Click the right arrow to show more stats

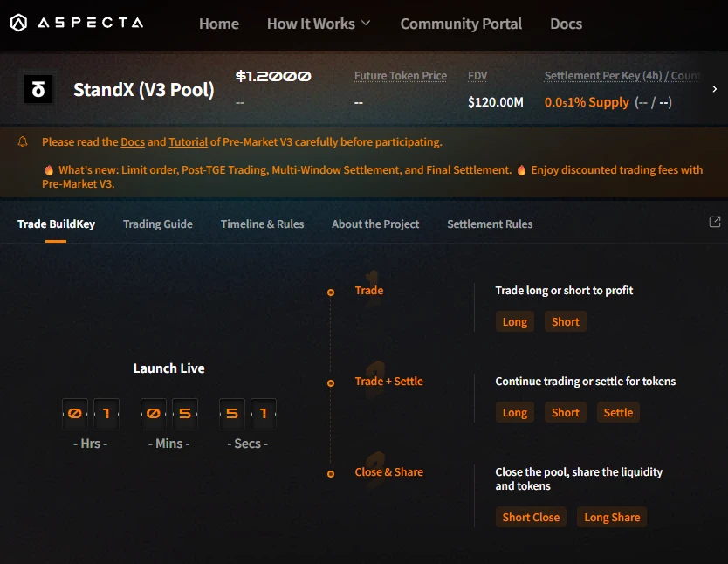point(715,89)
